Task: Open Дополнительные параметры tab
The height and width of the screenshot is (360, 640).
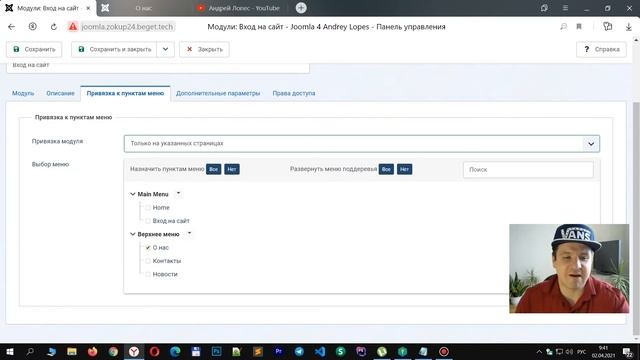Action: tap(218, 93)
